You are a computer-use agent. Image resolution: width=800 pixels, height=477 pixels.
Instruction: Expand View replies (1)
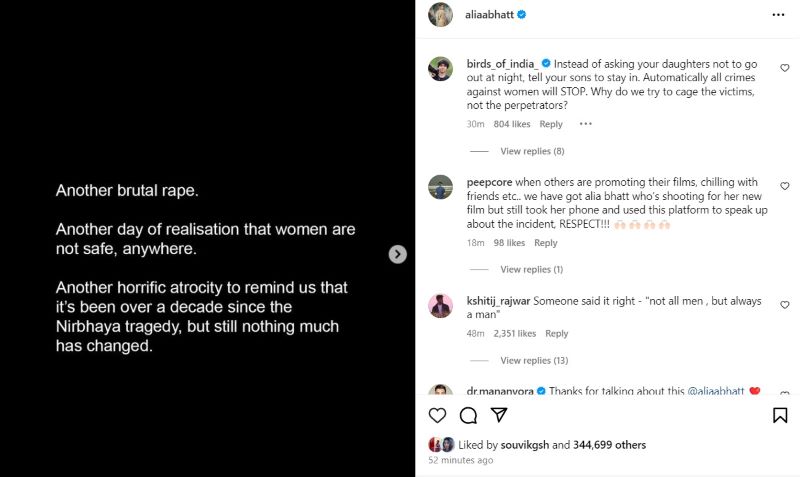point(531,270)
